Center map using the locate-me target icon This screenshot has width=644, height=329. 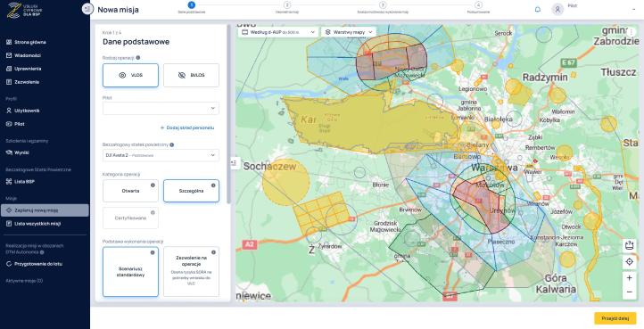(x=629, y=261)
